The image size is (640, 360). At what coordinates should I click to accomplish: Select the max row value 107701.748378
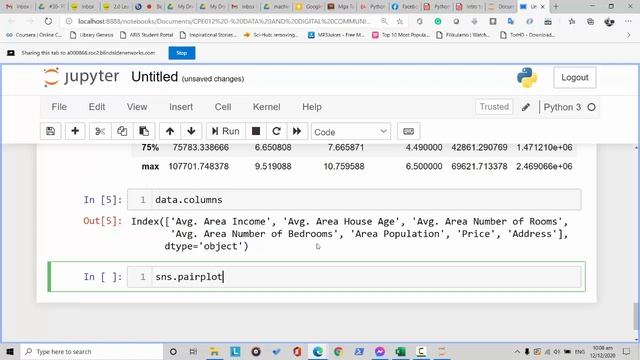pos(199,167)
